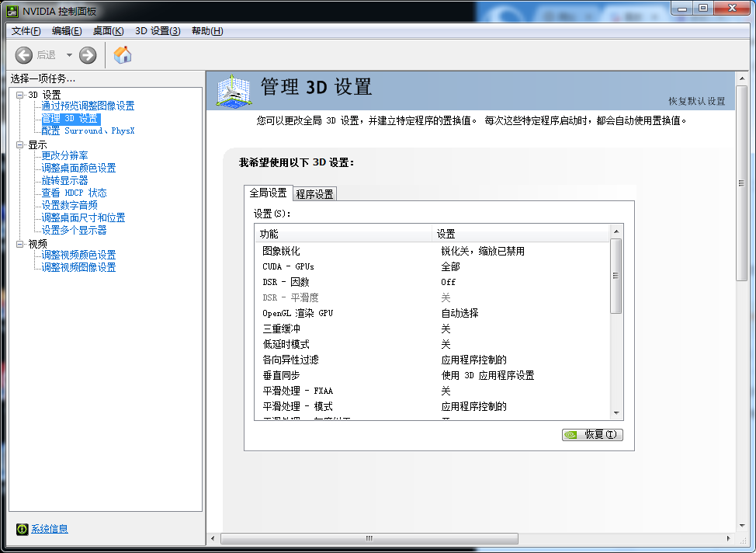
Task: Go to the Home page icon
Action: coord(123,54)
